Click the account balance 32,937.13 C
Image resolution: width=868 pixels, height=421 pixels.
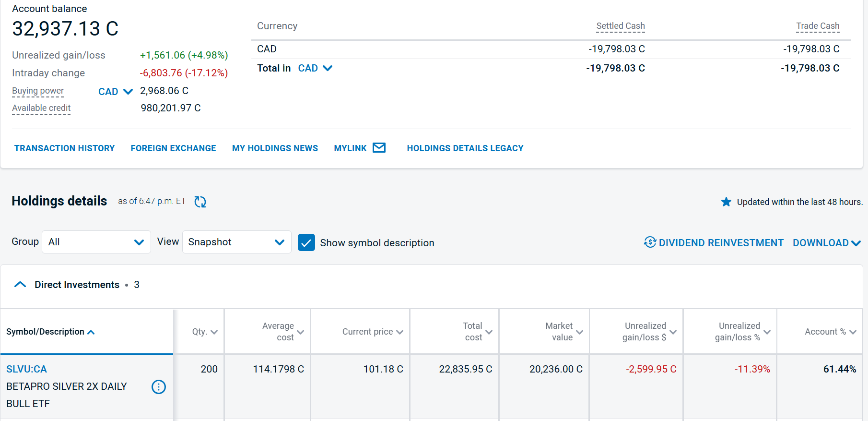tap(65, 29)
